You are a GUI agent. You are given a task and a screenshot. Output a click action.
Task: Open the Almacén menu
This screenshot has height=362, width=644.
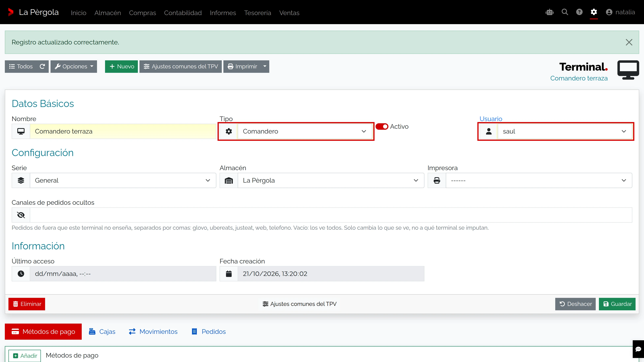[x=107, y=13]
